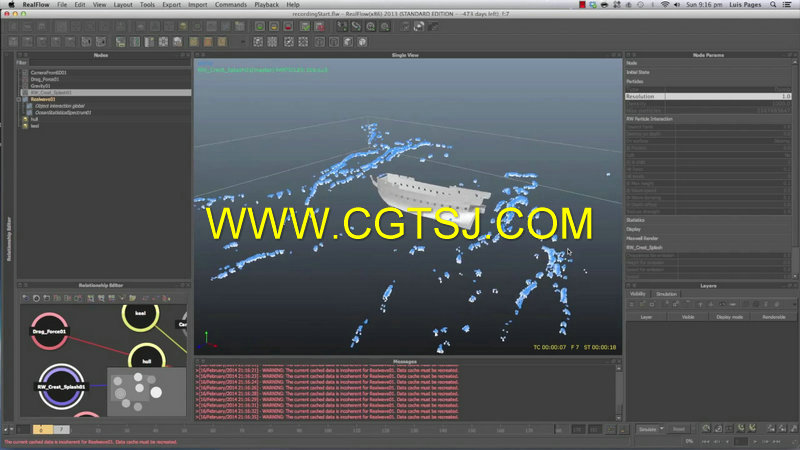Click the go-to-first-frame playback button
This screenshot has height=450, width=800.
705,441
